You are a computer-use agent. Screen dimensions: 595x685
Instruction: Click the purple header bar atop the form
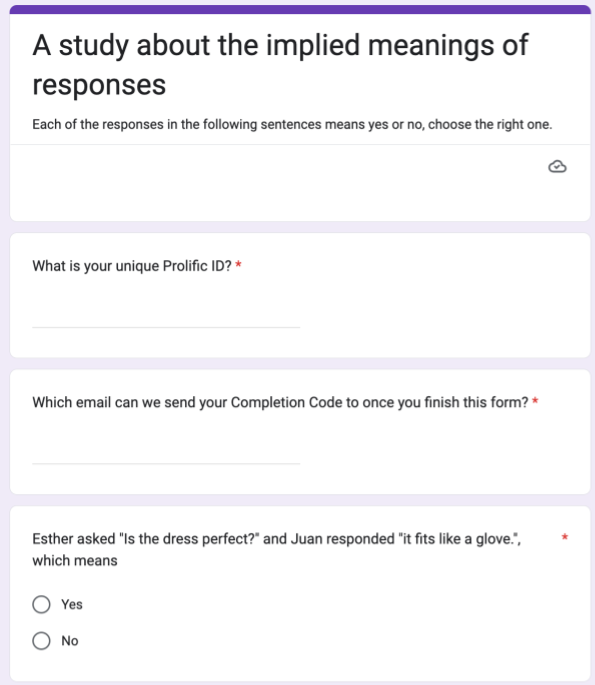(300, 9)
